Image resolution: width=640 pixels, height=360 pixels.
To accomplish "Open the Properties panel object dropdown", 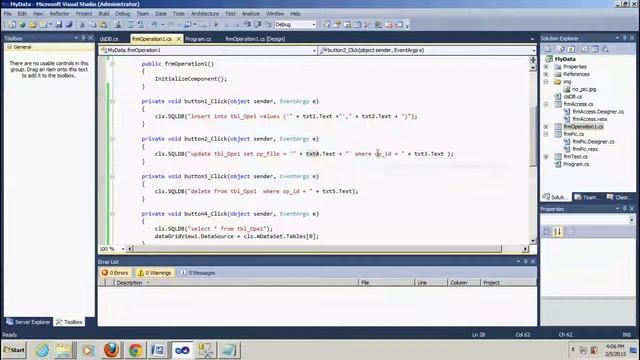I will click(x=631, y=220).
